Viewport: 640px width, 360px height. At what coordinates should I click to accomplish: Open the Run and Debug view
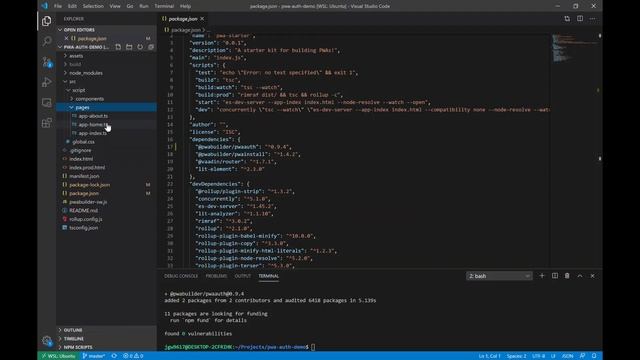pyautogui.click(x=47, y=82)
